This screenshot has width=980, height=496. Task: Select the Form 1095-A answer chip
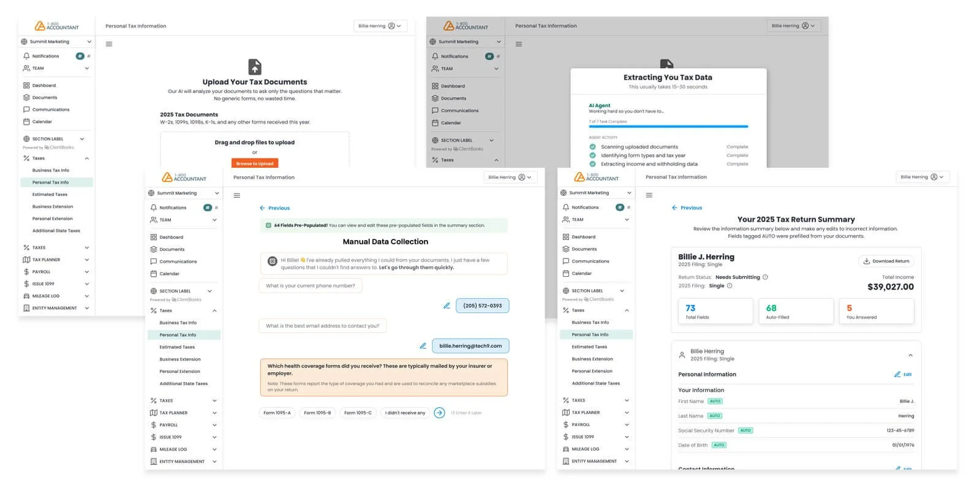tap(277, 413)
